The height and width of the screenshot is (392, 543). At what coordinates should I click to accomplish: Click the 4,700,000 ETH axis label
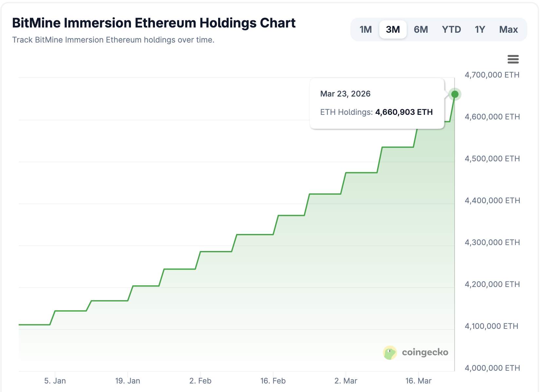492,75
